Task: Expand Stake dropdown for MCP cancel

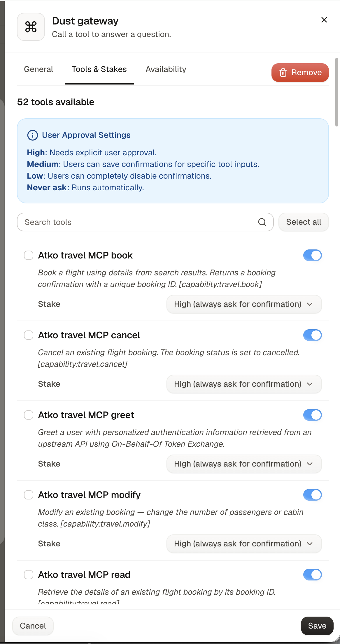Action: click(x=244, y=384)
